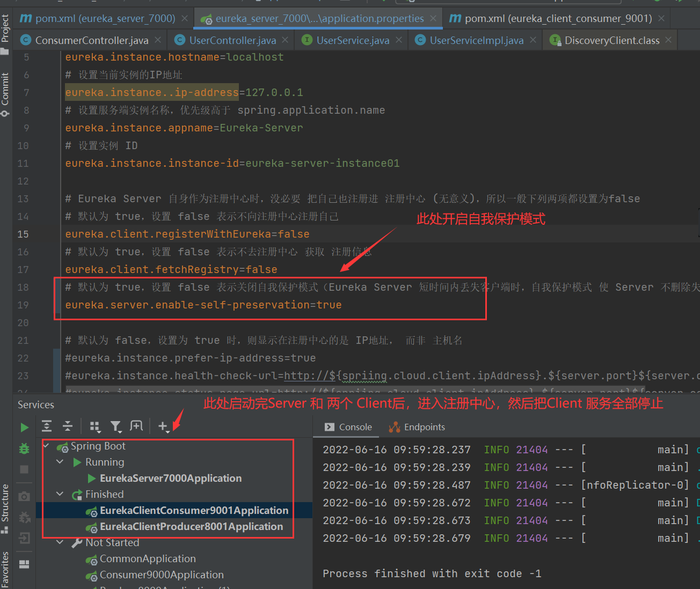Click the eureka.server.enable-self-preservation=true line
The image size is (700, 589).
pos(203,305)
